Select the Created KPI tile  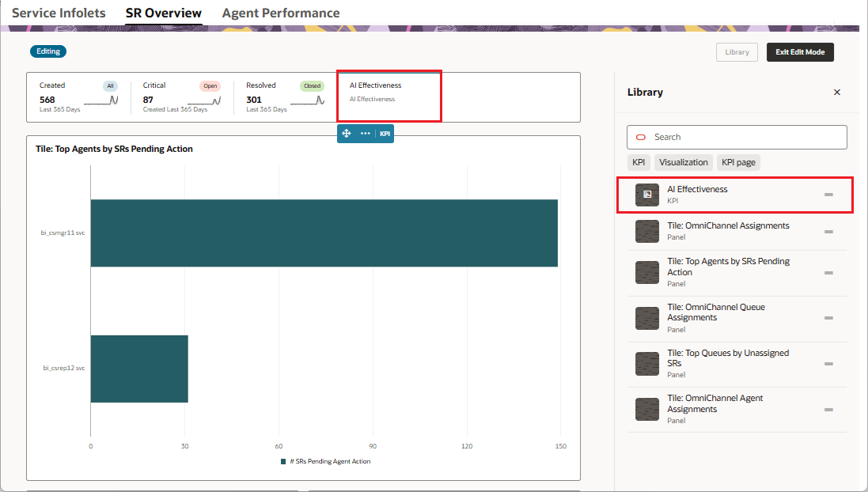[x=78, y=97]
